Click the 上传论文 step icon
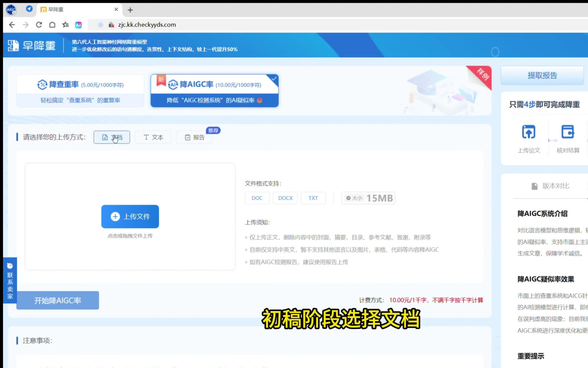 coord(529,132)
